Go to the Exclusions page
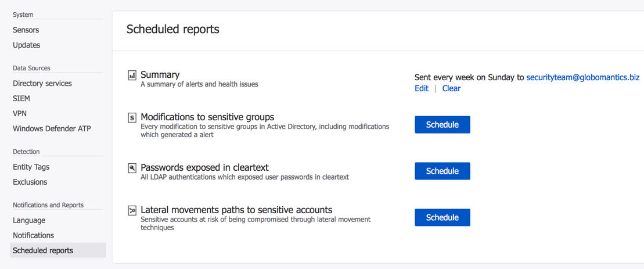 click(30, 182)
